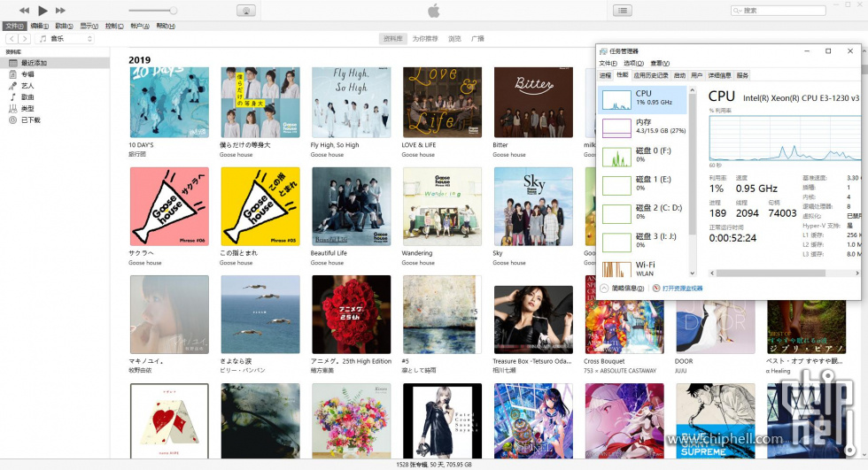
Task: Click Task Manager's horizontal scrollbar
Action: pyautogui.click(x=785, y=274)
